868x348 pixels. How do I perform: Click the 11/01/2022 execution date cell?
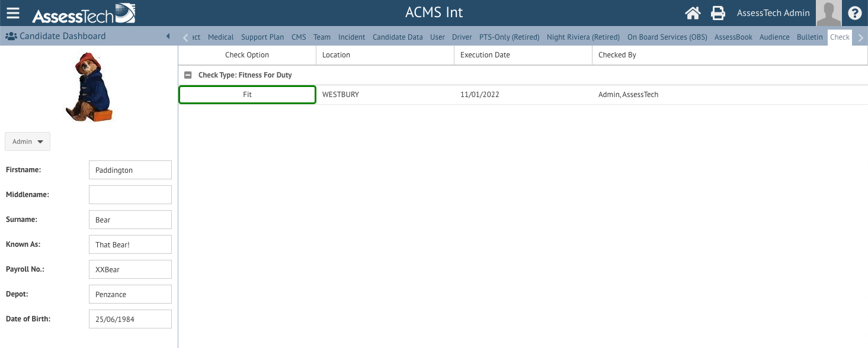[523, 95]
